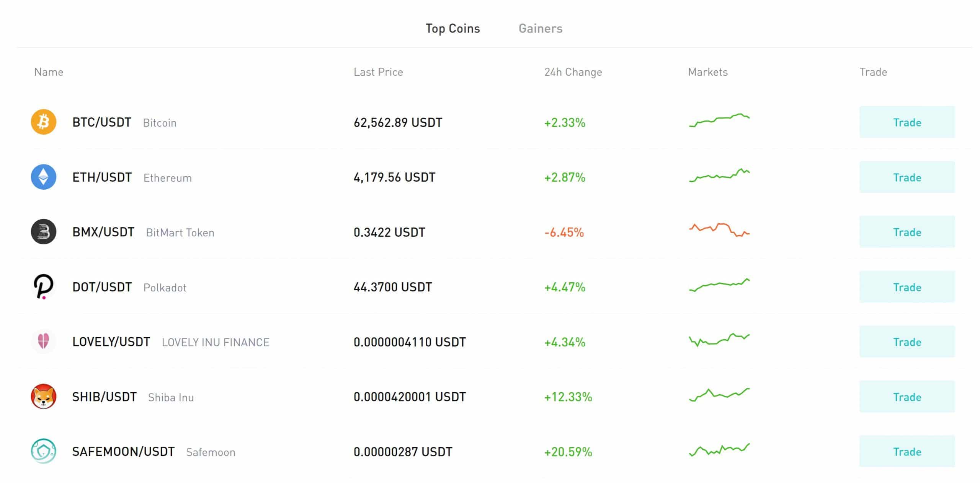Image resolution: width=980 pixels, height=483 pixels.
Task: Click the BitMart Token logo icon
Action: pos(44,232)
